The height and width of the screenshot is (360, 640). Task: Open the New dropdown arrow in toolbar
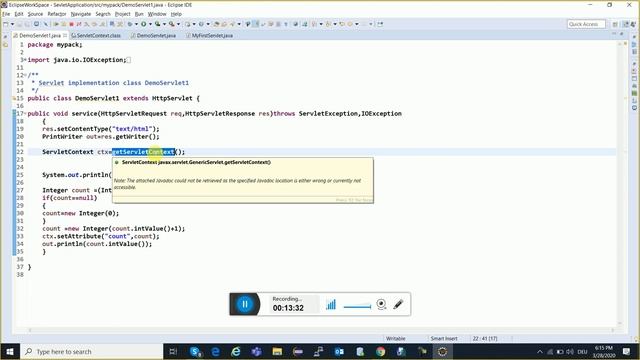(12, 24)
